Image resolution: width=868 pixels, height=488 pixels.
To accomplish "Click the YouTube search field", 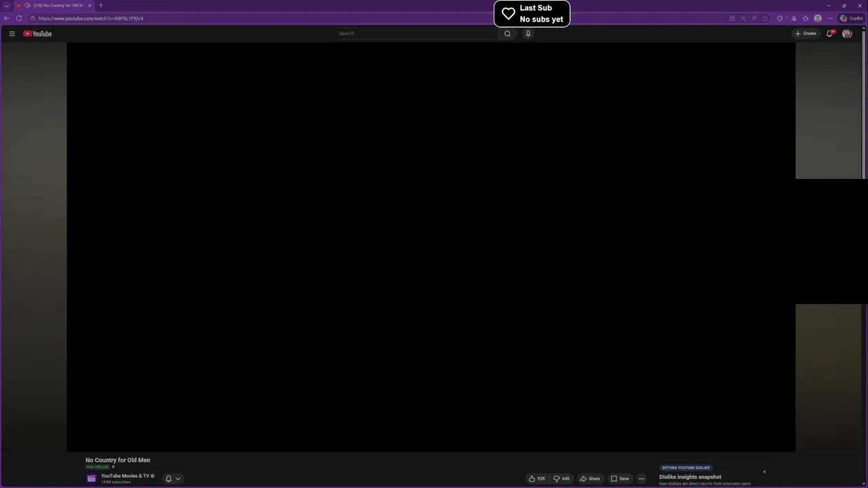I will pos(417,33).
